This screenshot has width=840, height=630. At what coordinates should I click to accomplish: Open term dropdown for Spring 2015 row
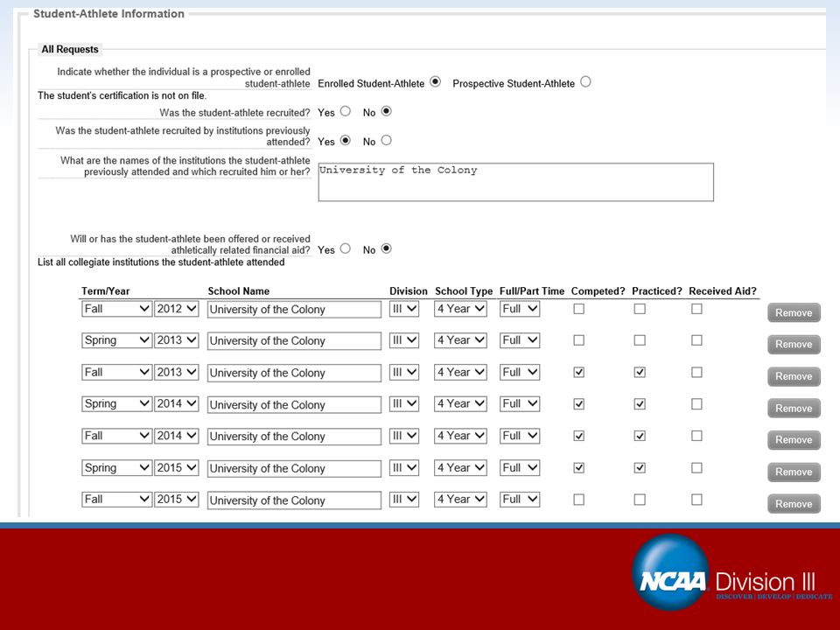pyautogui.click(x=116, y=467)
